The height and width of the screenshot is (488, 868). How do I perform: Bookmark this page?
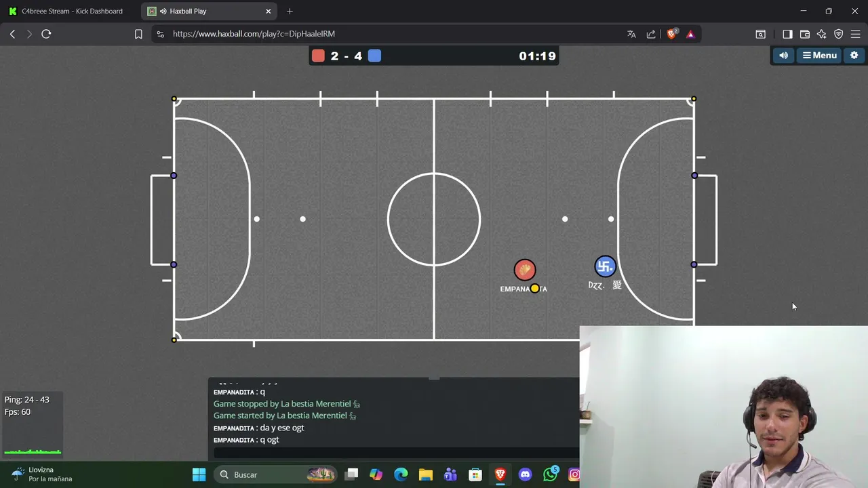138,34
